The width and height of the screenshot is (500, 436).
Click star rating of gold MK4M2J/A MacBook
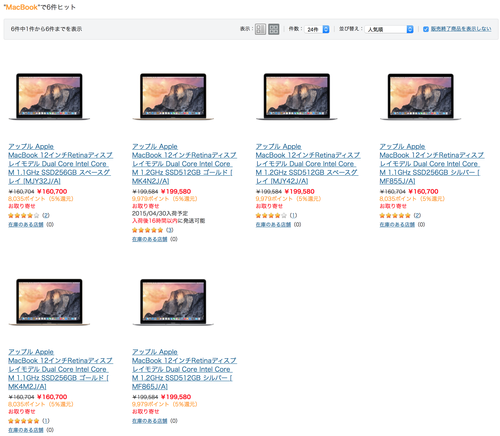23,421
